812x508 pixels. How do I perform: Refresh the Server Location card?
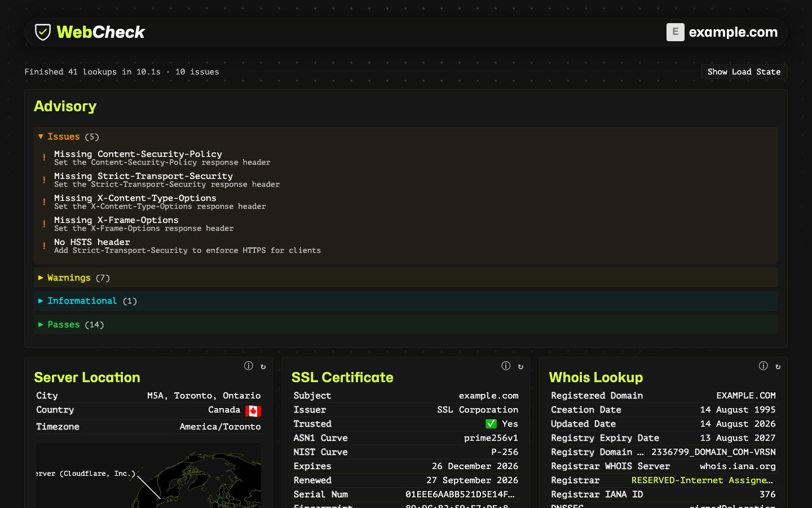pyautogui.click(x=263, y=366)
